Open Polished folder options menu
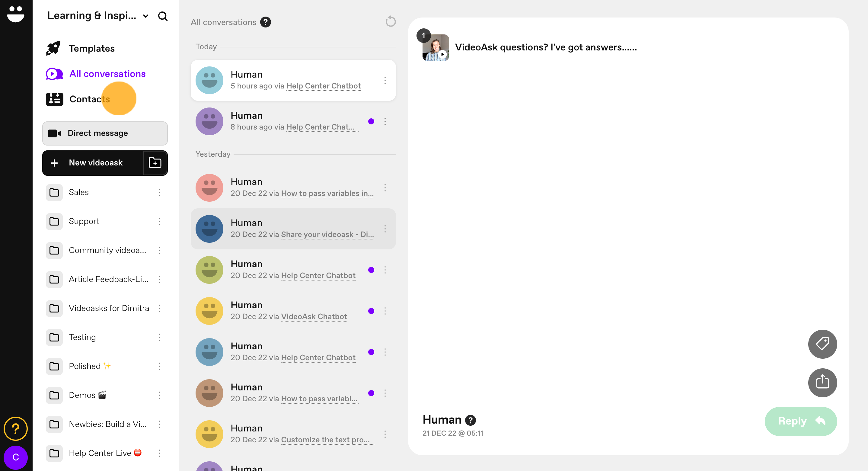Screen dimensions: 868x471 click(159, 366)
